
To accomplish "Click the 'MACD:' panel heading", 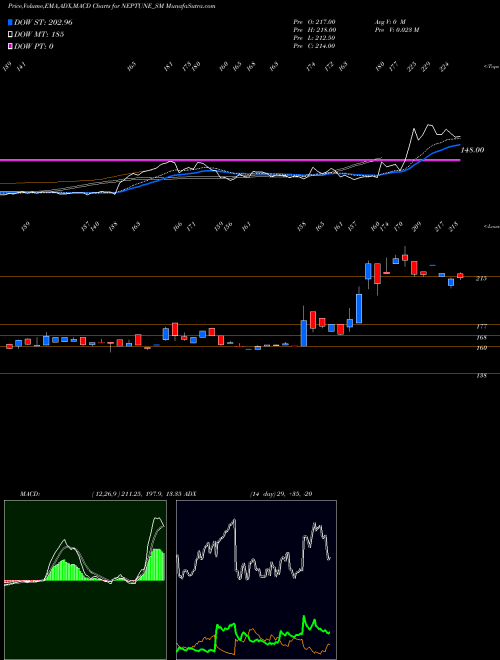I will tap(30, 494).
